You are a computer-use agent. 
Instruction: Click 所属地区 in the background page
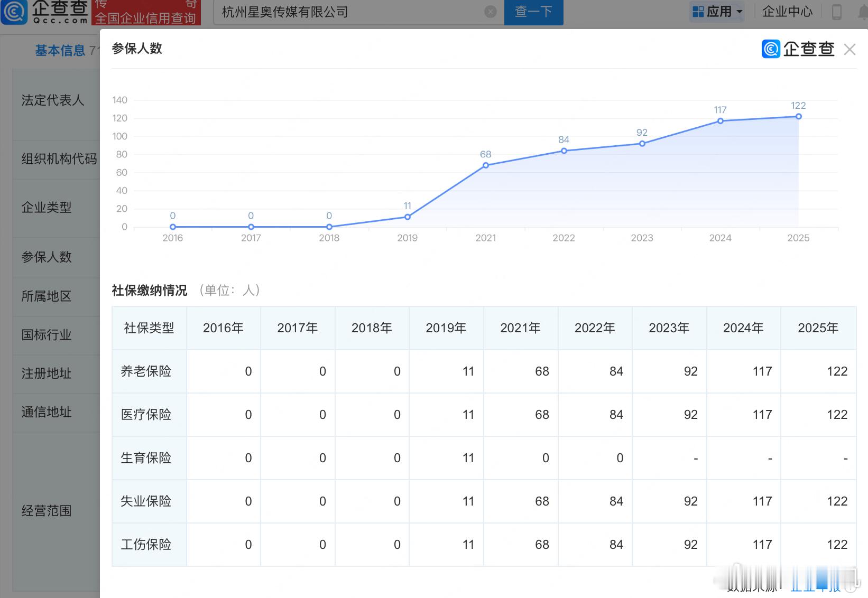coord(47,296)
